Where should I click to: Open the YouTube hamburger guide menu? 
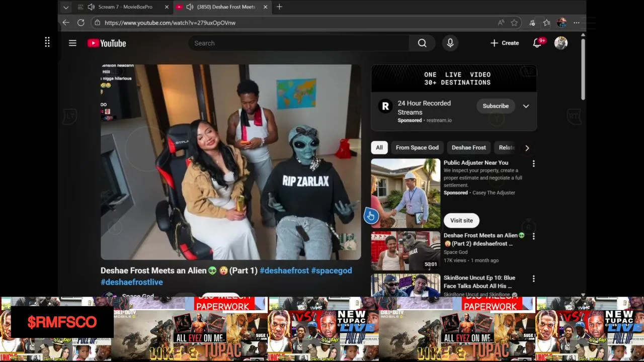pos(72,43)
